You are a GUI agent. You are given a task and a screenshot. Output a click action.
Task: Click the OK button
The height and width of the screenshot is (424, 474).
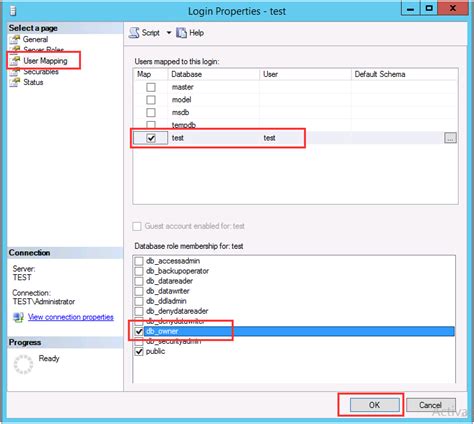click(374, 405)
